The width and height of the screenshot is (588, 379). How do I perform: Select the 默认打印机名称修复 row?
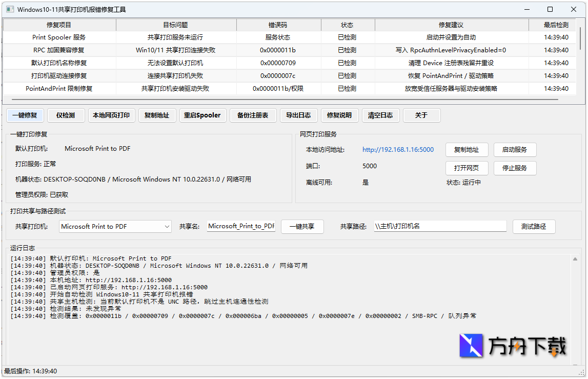pyautogui.click(x=289, y=63)
